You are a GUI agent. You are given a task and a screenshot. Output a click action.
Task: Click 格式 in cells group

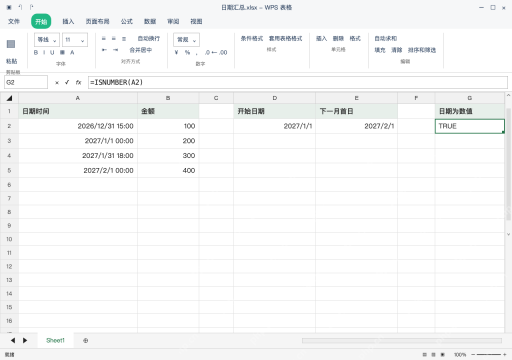point(355,38)
